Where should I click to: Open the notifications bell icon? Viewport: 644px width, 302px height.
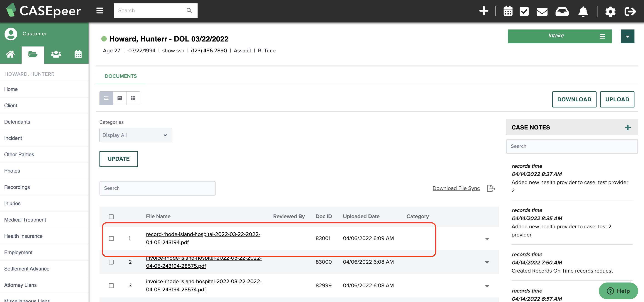[583, 12]
